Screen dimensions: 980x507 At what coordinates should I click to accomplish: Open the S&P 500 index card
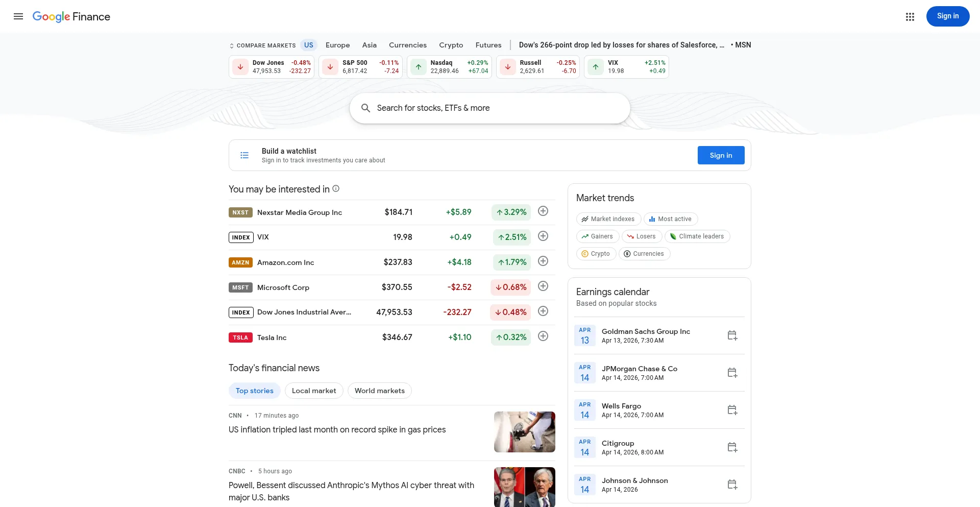click(x=361, y=67)
